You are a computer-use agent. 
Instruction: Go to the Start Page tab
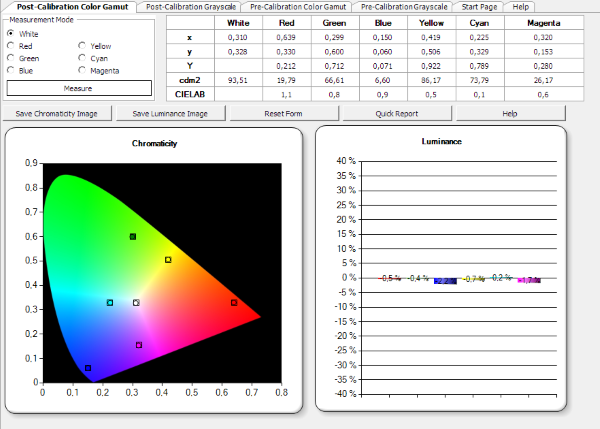(x=479, y=7)
